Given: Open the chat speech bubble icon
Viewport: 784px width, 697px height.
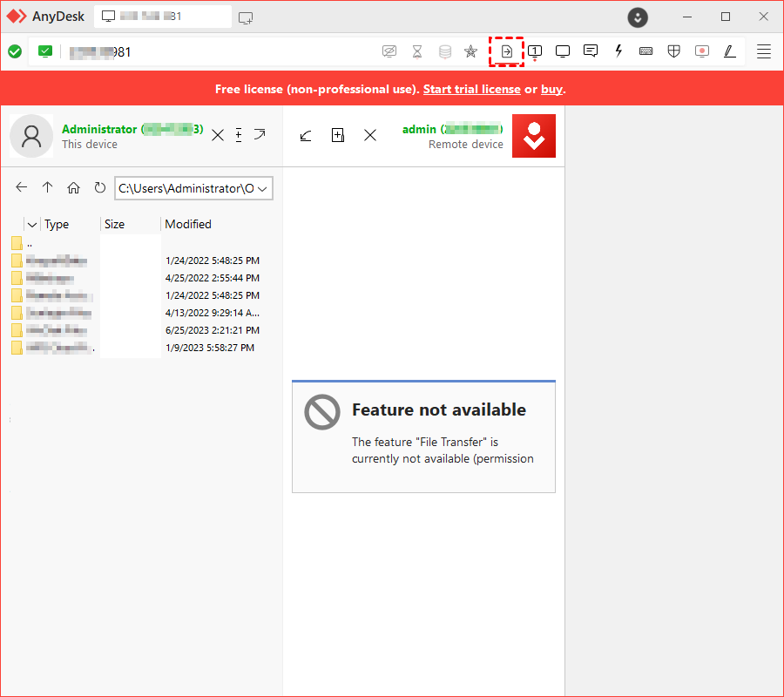Looking at the screenshot, I should [591, 51].
